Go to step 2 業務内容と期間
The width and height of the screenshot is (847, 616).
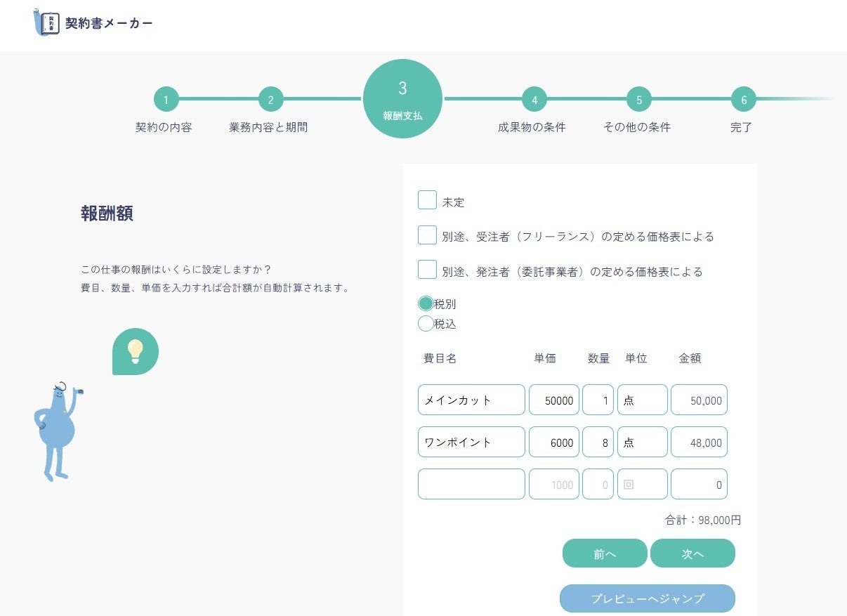coord(271,100)
